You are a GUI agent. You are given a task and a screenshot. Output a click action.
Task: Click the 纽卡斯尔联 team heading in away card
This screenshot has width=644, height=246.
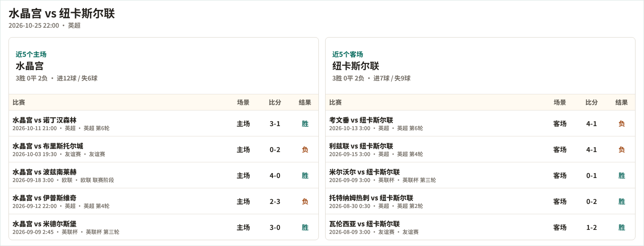point(356,66)
